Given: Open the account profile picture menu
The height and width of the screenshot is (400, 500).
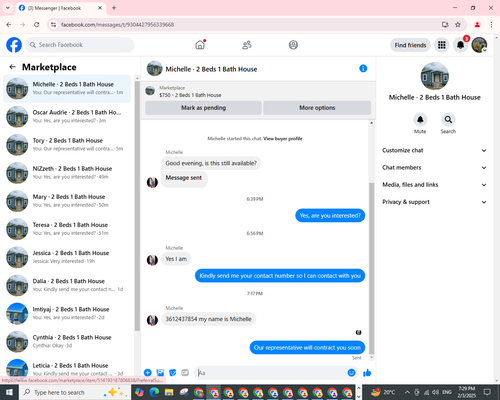Looking at the screenshot, I should [479, 45].
